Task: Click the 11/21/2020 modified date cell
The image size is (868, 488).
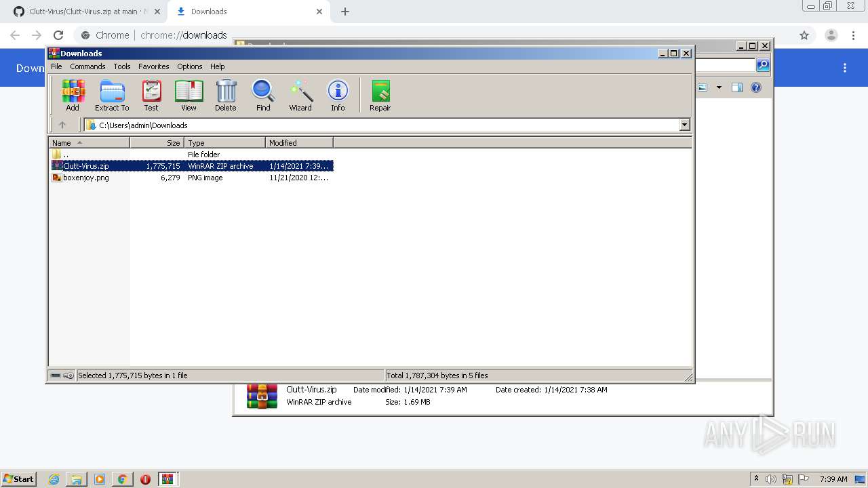Action: tap(298, 178)
